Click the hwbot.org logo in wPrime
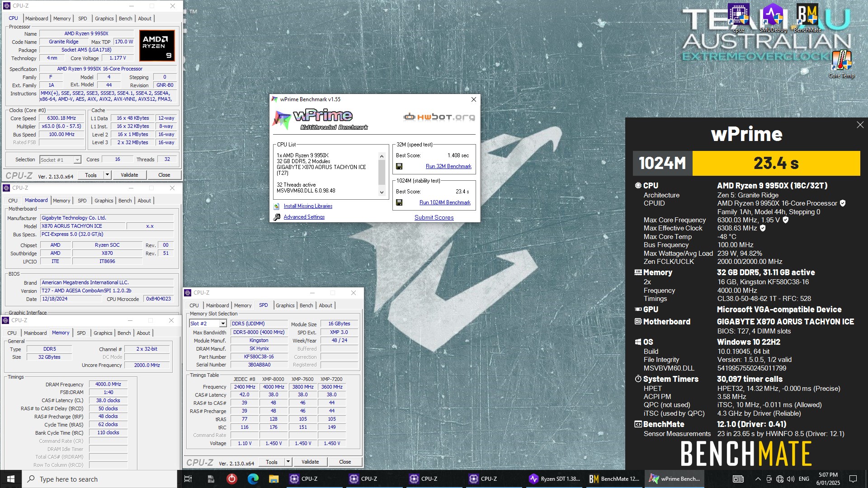This screenshot has width=868, height=488. click(439, 117)
